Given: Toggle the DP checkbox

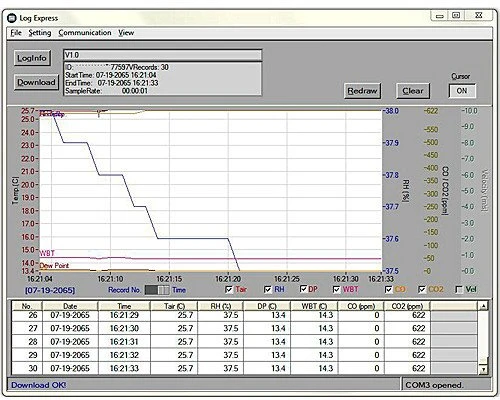Looking at the screenshot, I should click(303, 289).
